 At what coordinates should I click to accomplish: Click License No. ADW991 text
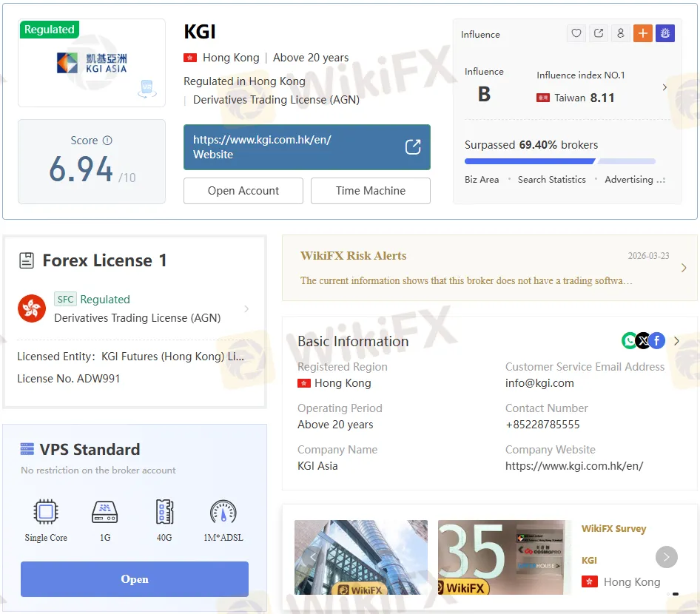click(68, 379)
